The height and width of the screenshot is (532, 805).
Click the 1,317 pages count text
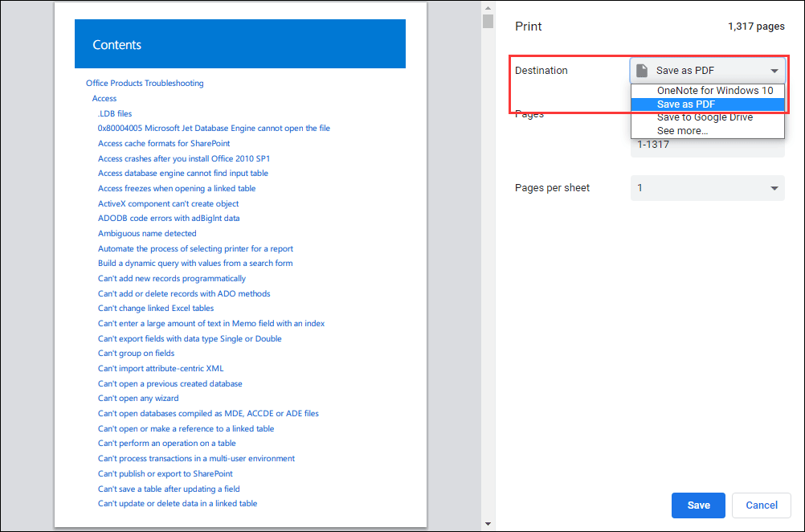coord(756,27)
